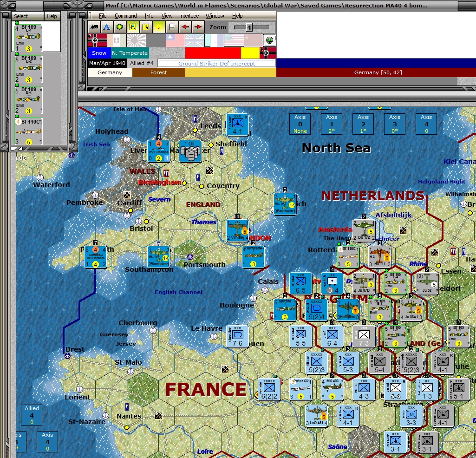
Task: Select the He 111 bomber counter
Action: coord(379,257)
